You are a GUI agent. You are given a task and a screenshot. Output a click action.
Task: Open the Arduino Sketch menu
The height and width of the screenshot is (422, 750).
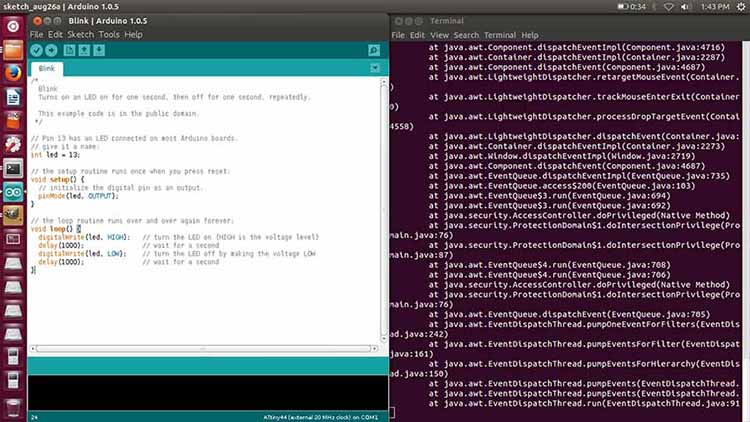coord(80,34)
